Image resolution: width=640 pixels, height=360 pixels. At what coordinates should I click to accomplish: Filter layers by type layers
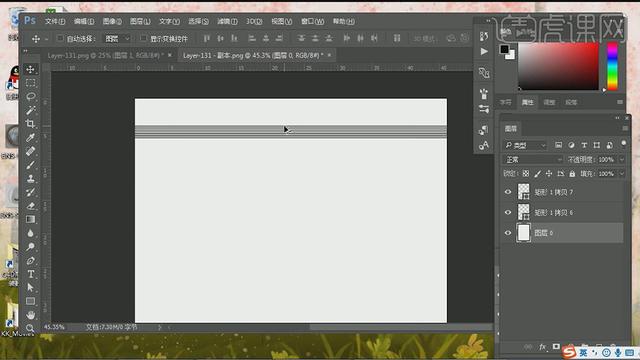(584, 145)
